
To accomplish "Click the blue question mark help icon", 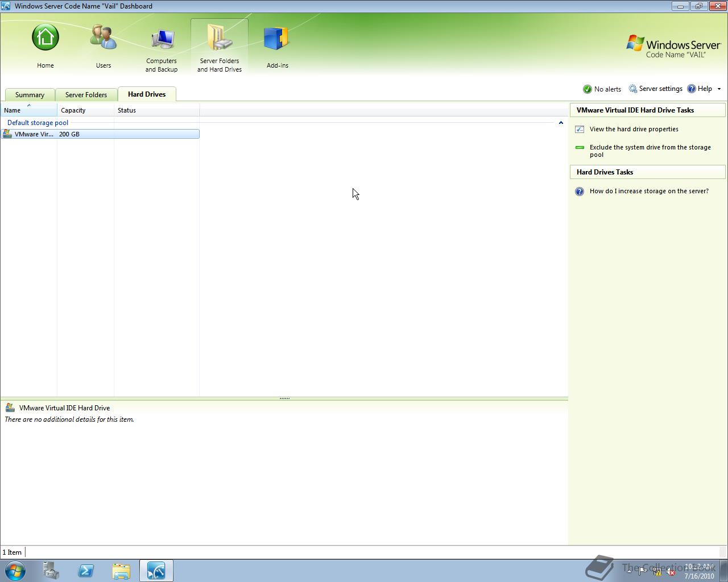I will pyautogui.click(x=580, y=192).
